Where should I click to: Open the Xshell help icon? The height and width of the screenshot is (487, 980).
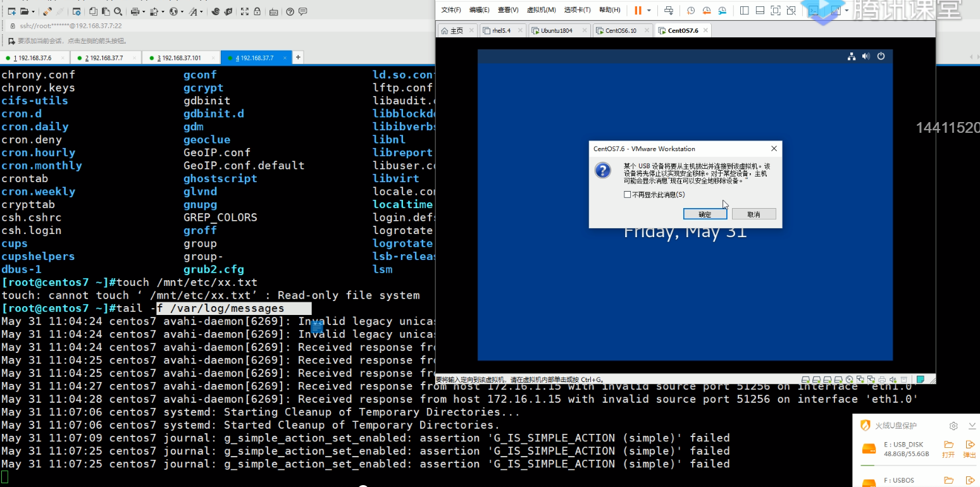(290, 11)
